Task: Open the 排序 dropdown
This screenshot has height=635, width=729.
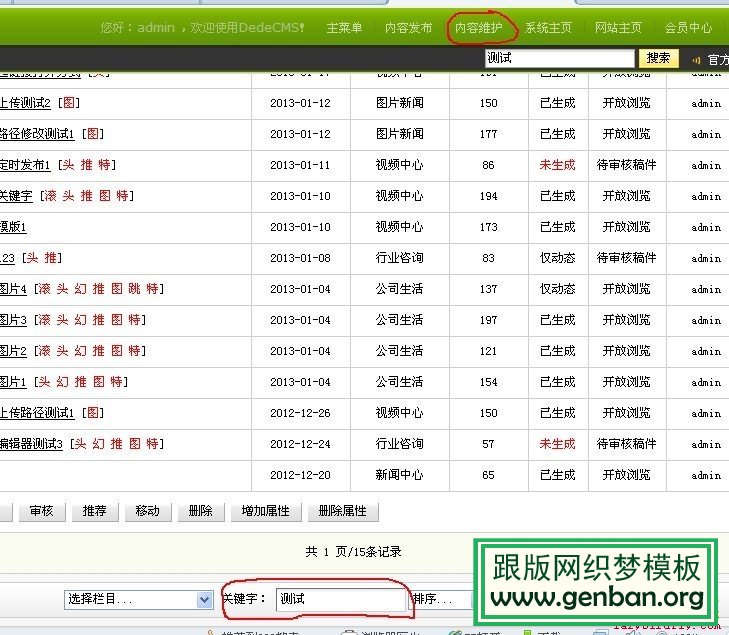Action: pyautogui.click(x=440, y=599)
